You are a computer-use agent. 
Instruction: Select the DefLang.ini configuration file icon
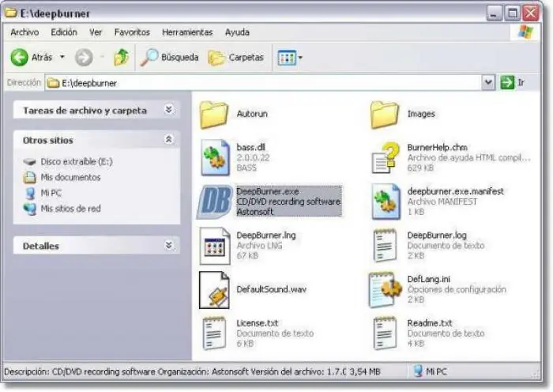386,290
